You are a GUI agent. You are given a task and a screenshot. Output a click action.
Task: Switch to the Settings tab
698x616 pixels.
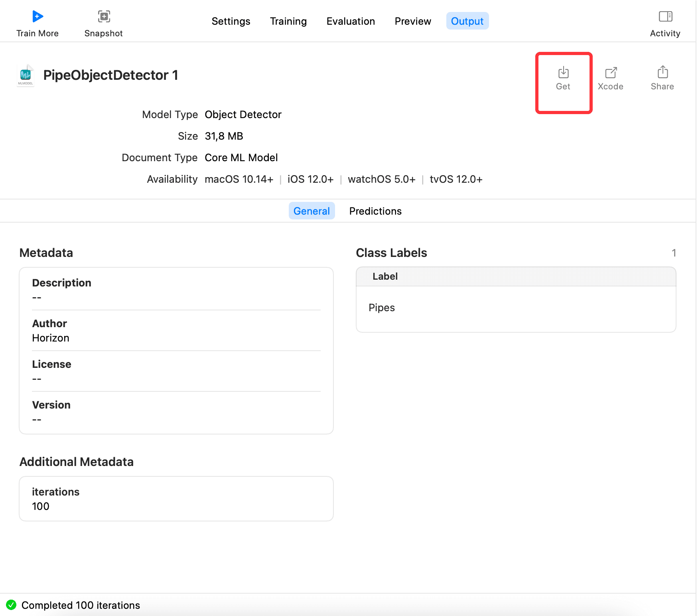coord(231,21)
